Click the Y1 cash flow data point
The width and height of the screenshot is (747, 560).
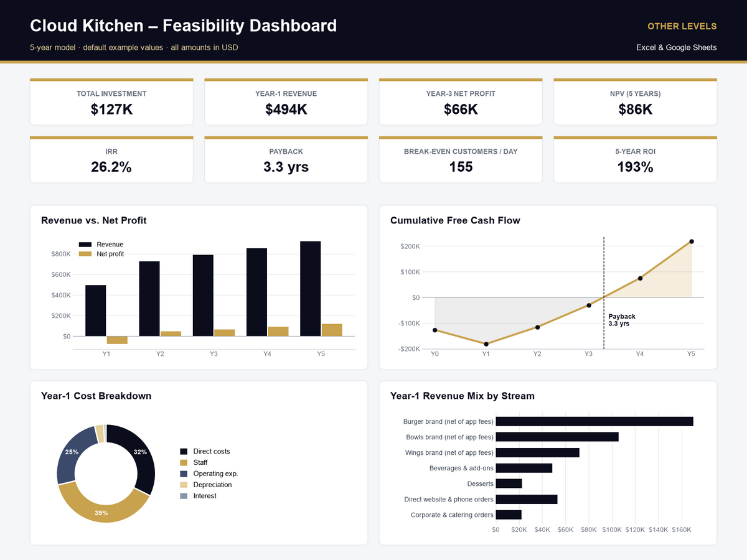(x=486, y=344)
